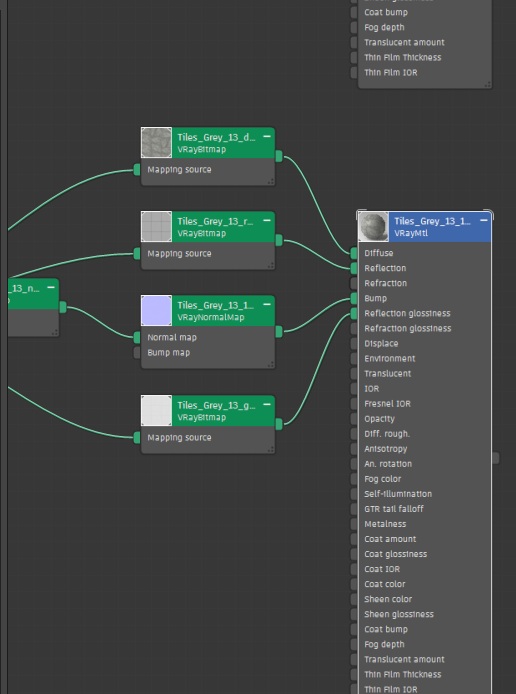The width and height of the screenshot is (516, 694).
Task: Click the Bump map input socket
Action: (137, 352)
